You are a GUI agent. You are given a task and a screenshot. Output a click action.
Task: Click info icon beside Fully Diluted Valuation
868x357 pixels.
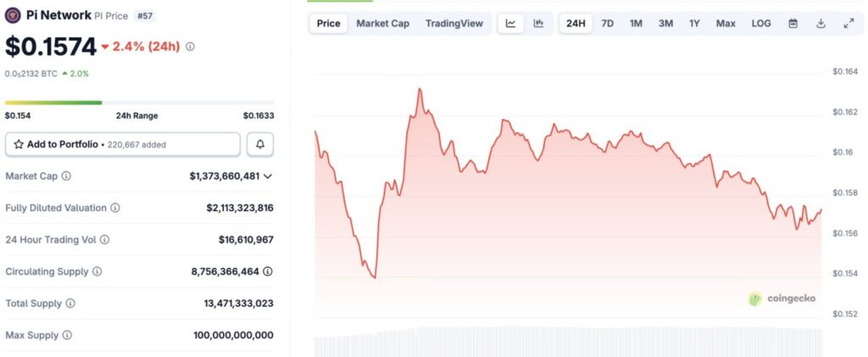pyautogui.click(x=115, y=208)
